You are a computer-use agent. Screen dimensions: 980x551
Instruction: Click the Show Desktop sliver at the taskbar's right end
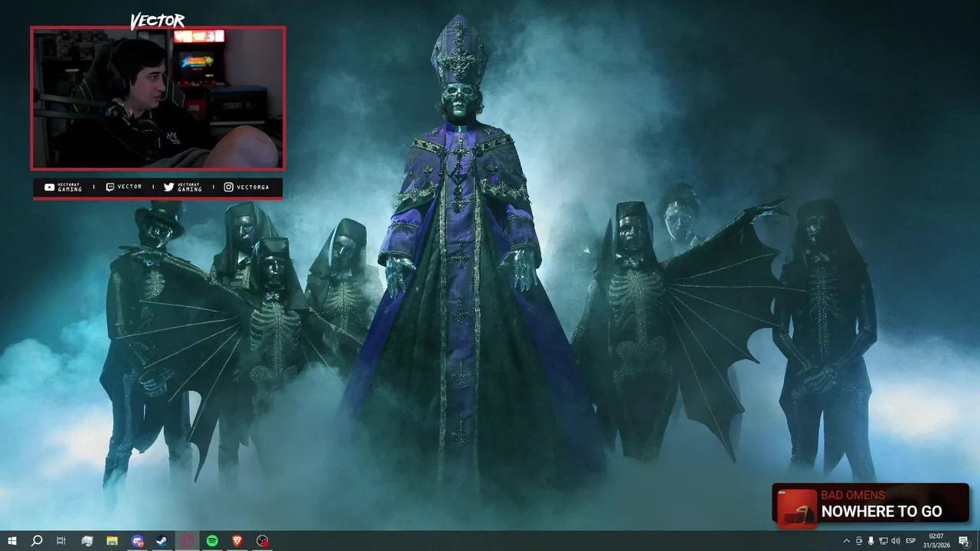[x=978, y=541]
